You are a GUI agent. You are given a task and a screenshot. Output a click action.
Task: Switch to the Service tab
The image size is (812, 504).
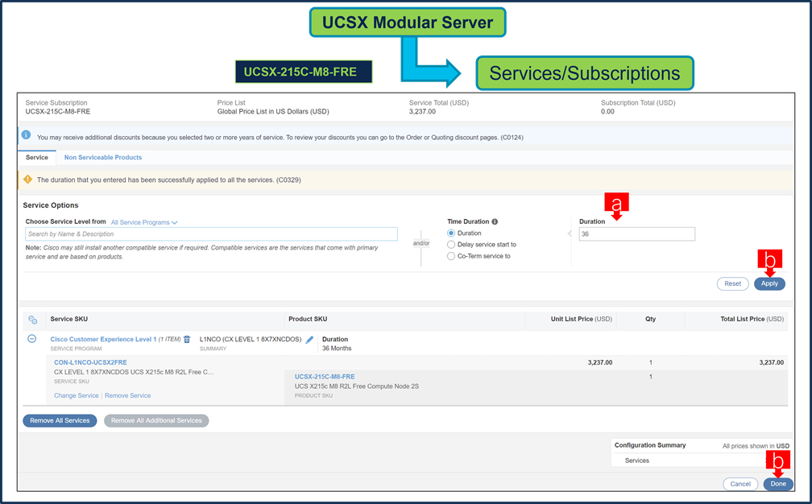37,157
